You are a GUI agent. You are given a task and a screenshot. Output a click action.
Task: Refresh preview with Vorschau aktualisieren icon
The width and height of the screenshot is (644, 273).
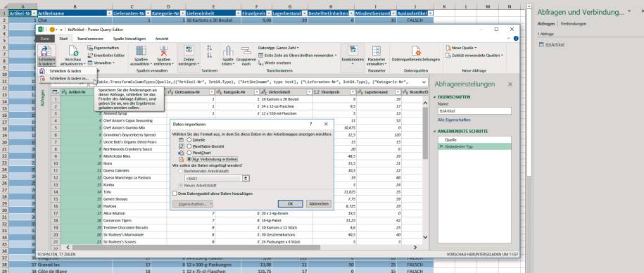click(73, 51)
